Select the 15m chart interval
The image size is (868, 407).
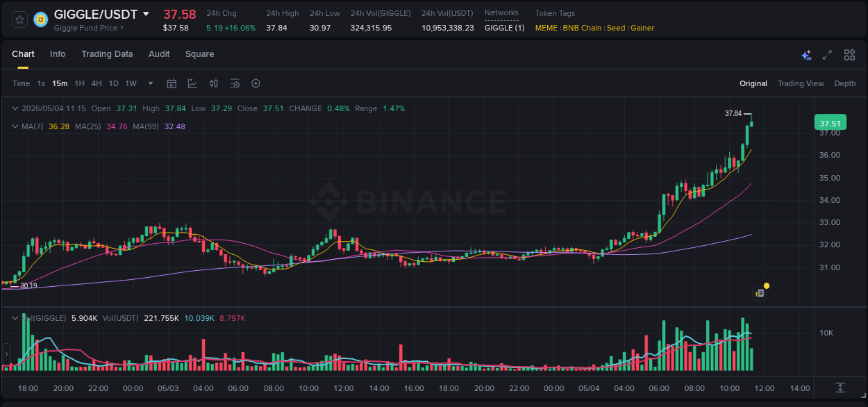point(60,83)
